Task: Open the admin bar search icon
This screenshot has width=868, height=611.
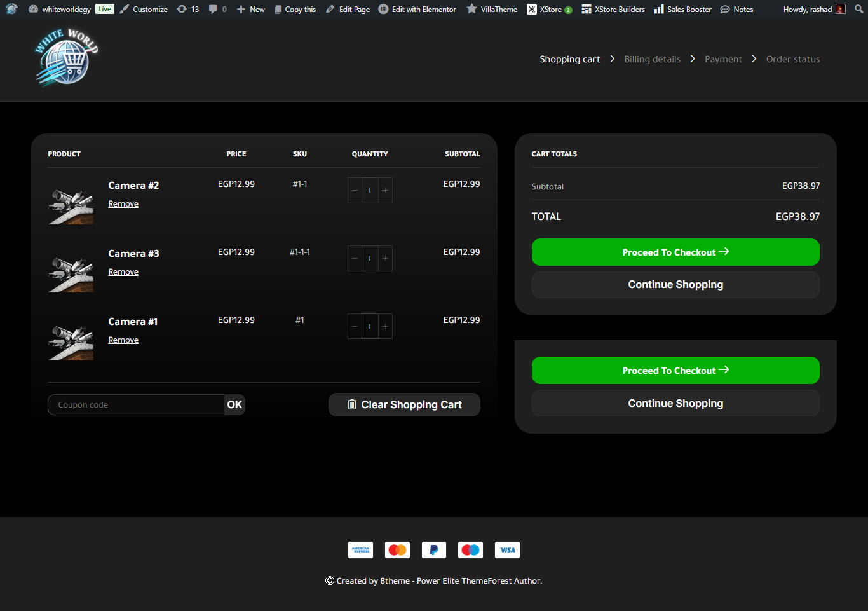Action: [x=858, y=9]
